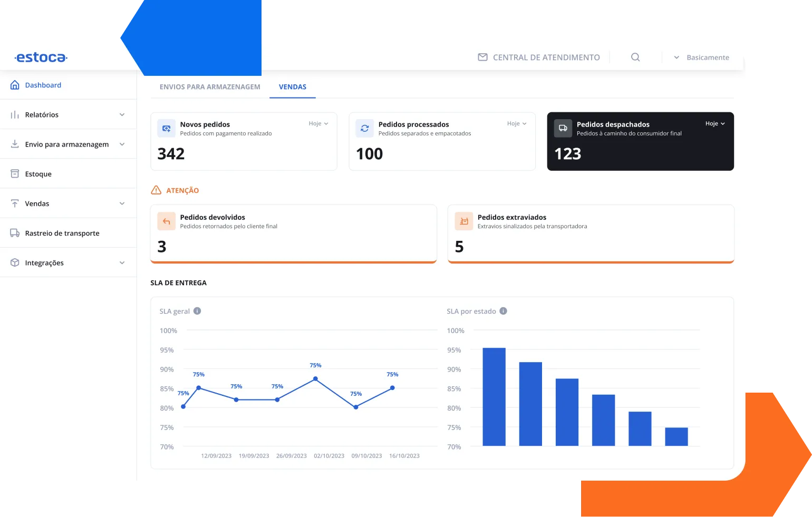Open Central de Atendimento mail icon
The height and width of the screenshot is (517, 812).
coord(482,57)
